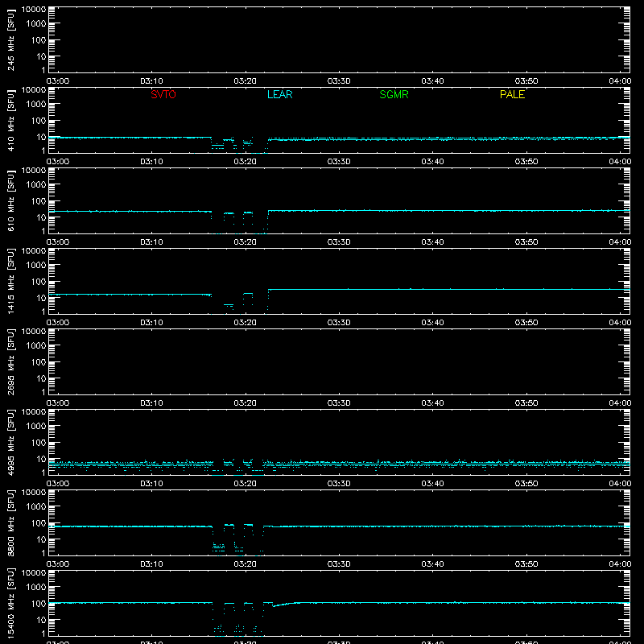Click the 10 label on the 1415 MHz axis
Image resolution: width=644 pixels, height=644 pixels.
[41, 298]
